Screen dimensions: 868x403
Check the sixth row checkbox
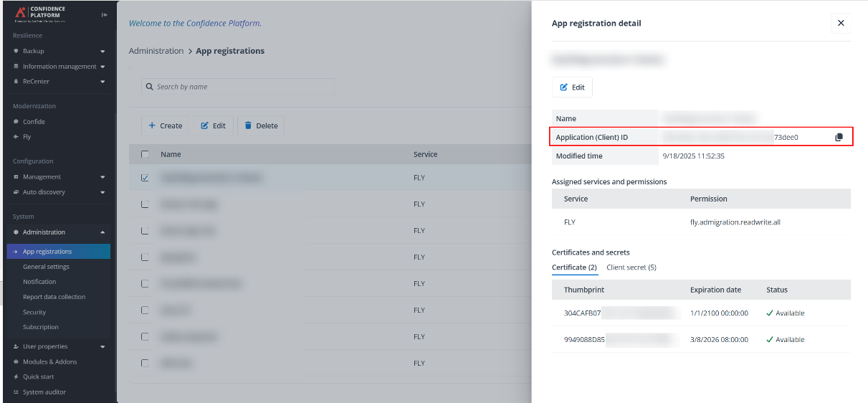(x=146, y=310)
